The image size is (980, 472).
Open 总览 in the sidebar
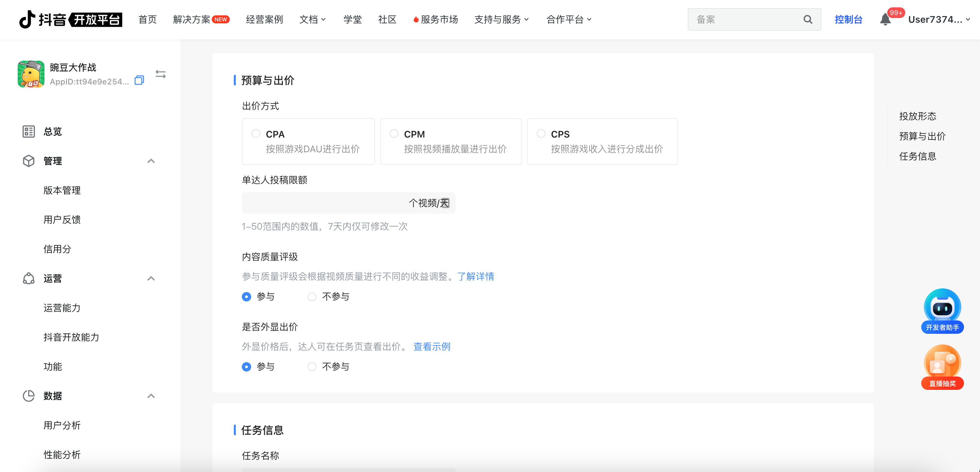[x=52, y=131]
